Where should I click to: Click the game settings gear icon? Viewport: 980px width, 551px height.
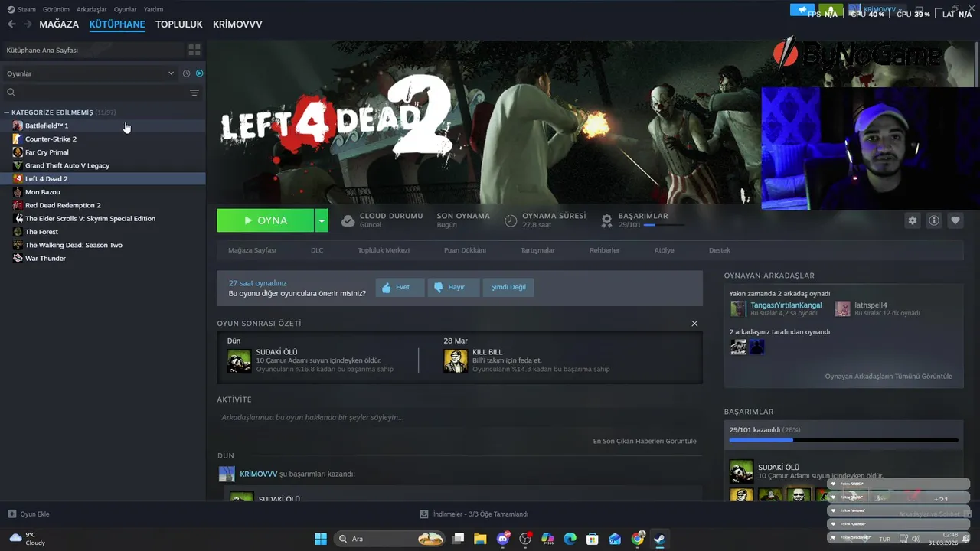tap(913, 220)
